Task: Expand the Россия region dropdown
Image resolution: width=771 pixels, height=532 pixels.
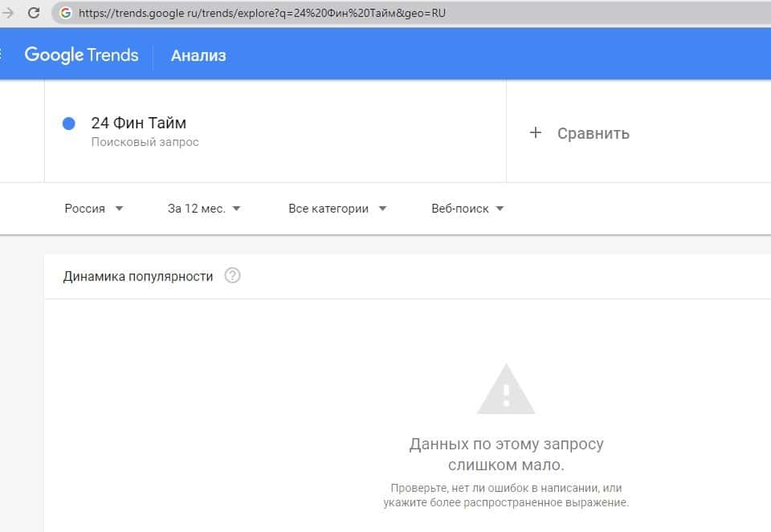Action: pos(93,209)
